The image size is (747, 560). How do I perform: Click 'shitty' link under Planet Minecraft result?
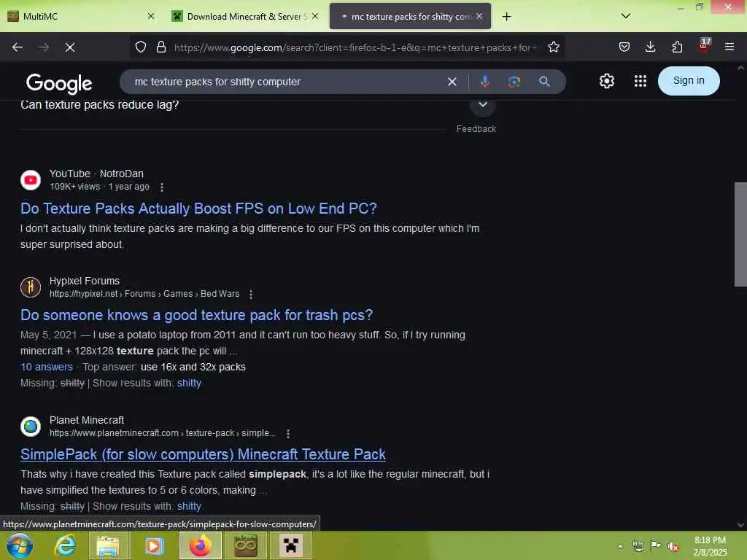(x=189, y=506)
